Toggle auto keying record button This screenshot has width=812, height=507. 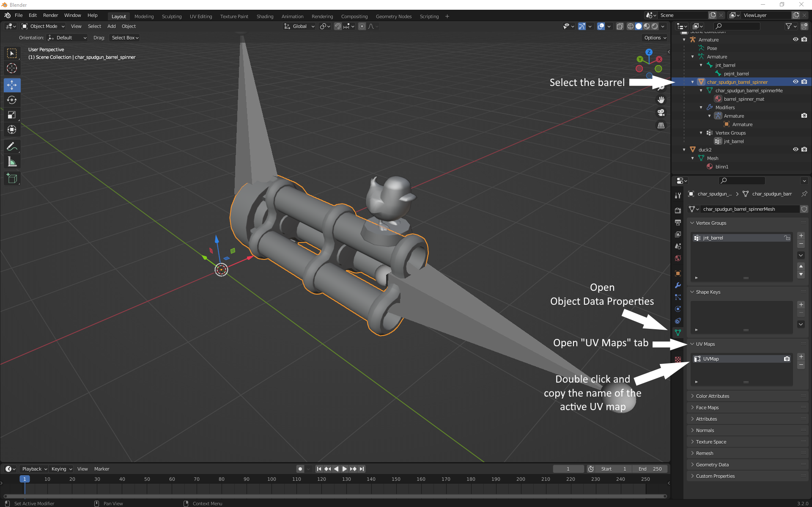tap(300, 469)
